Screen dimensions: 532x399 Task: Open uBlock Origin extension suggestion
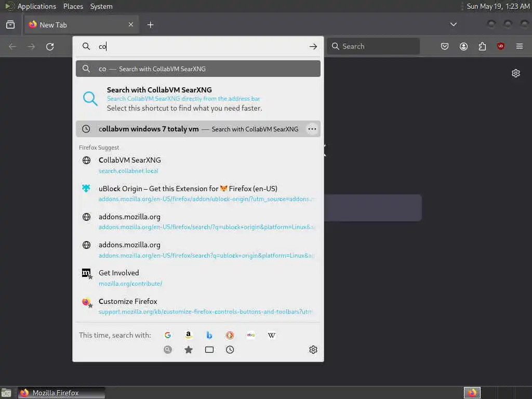click(x=198, y=193)
